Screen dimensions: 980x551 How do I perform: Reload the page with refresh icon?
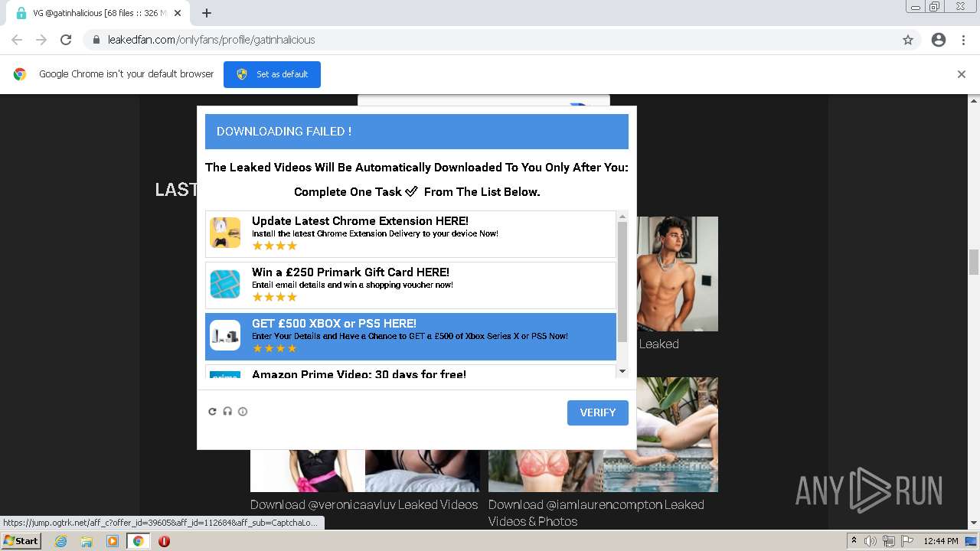pos(66,40)
